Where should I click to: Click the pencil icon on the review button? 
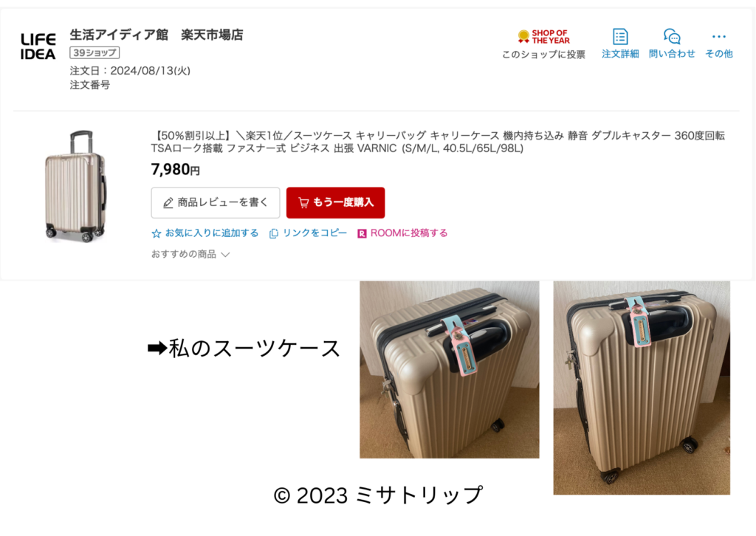pyautogui.click(x=168, y=203)
